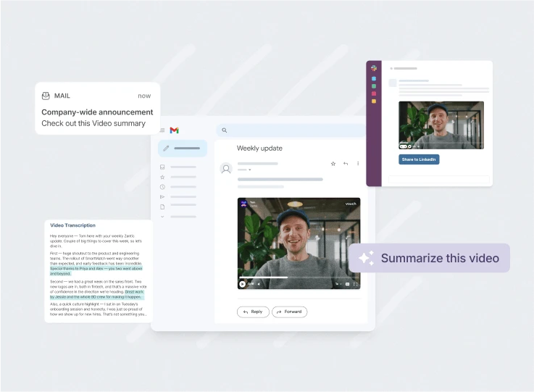Click the Slack logo in the purple sidebar
The height and width of the screenshot is (392, 534).
[x=374, y=68]
